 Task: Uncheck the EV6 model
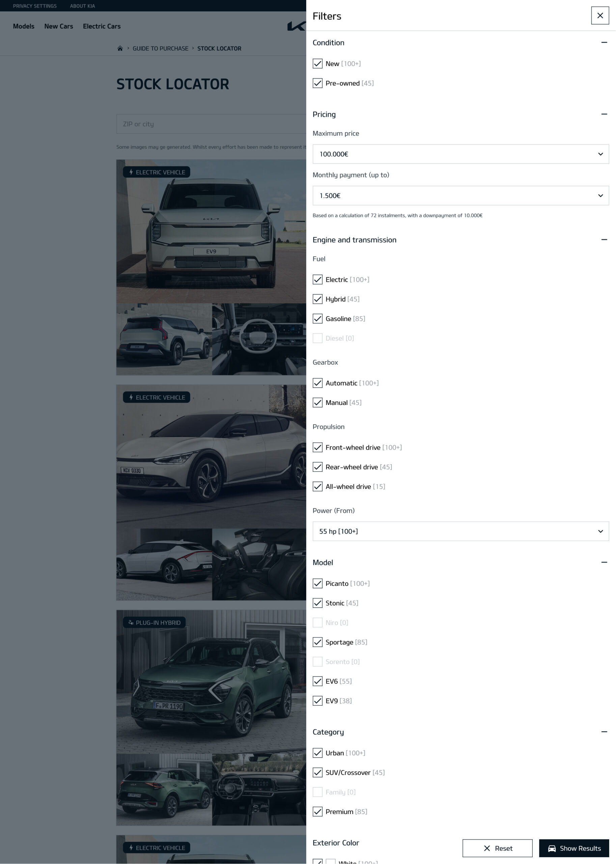317,681
